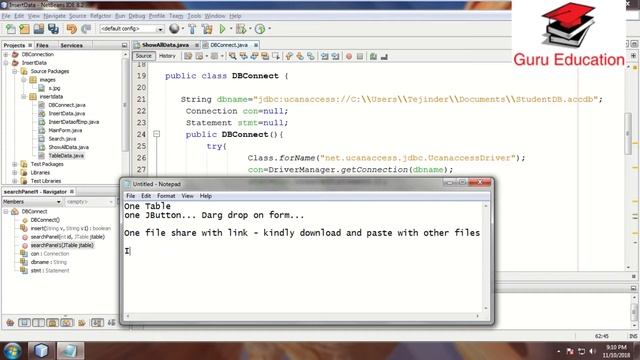Open the Refactor menu in NetBeans
640x360 pixels.
[100, 16]
